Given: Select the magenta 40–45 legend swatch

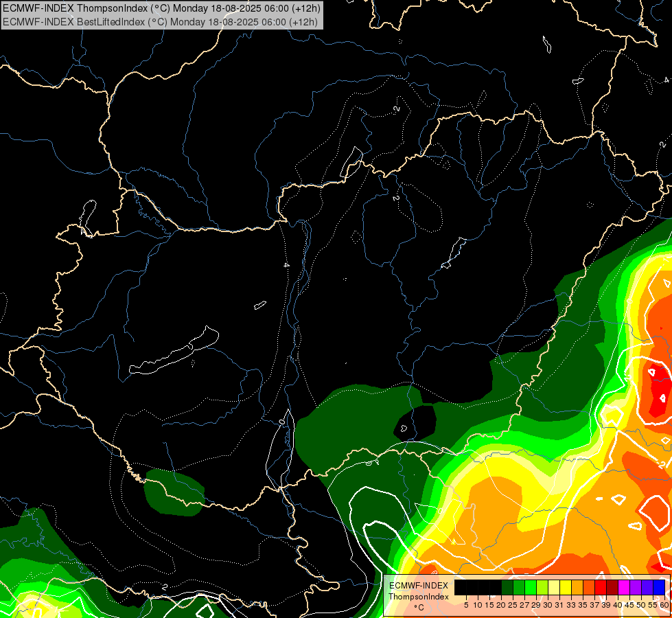Looking at the screenshot, I should point(624,587).
